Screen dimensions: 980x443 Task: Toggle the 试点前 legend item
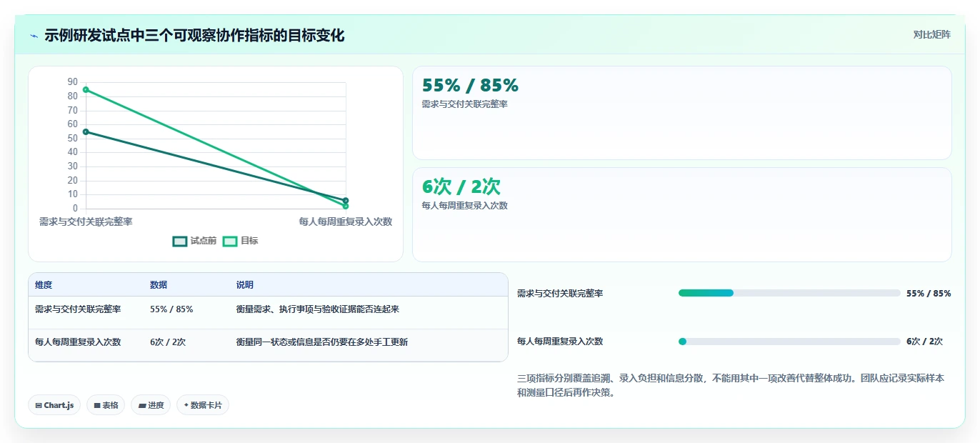click(x=195, y=241)
